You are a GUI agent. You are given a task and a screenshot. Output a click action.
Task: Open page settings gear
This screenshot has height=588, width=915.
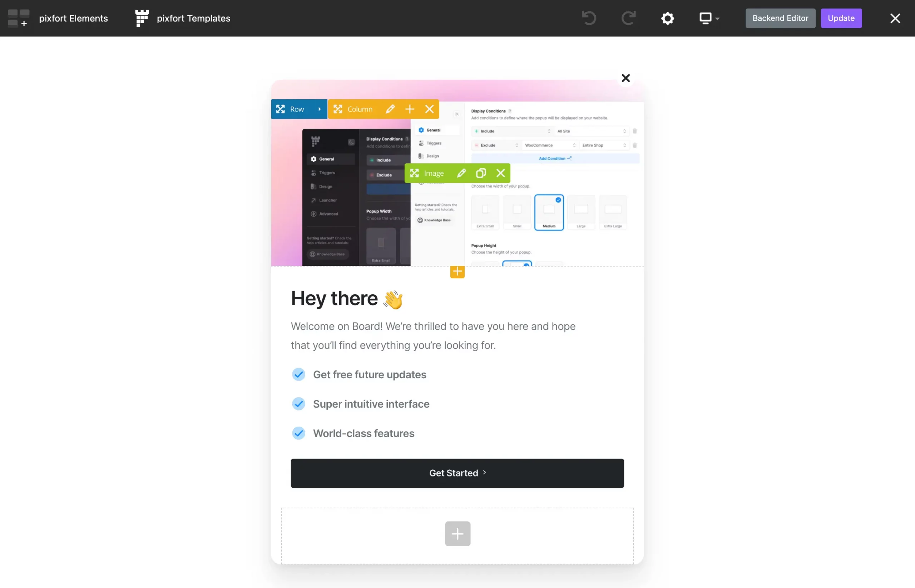667,18
